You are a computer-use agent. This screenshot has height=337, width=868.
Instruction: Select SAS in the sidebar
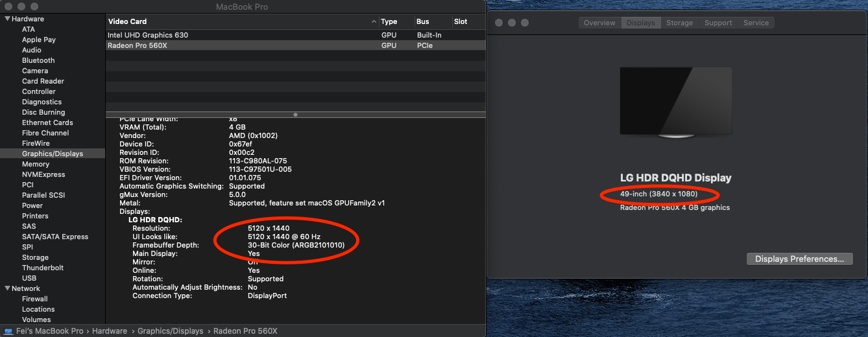click(x=29, y=226)
